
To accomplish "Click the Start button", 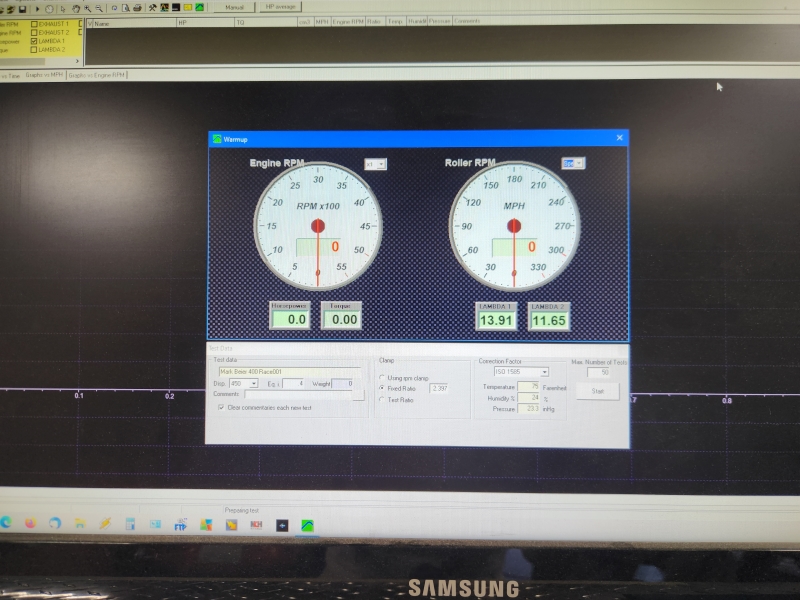I will [x=597, y=391].
